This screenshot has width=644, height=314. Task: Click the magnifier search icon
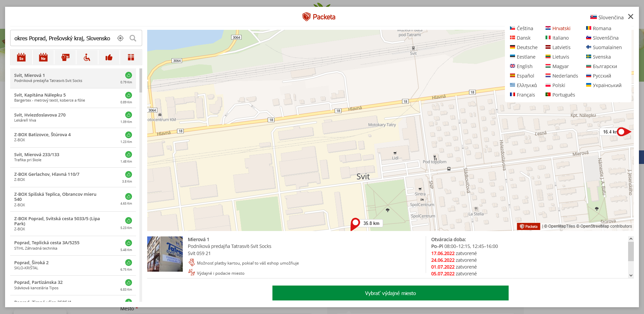click(133, 38)
